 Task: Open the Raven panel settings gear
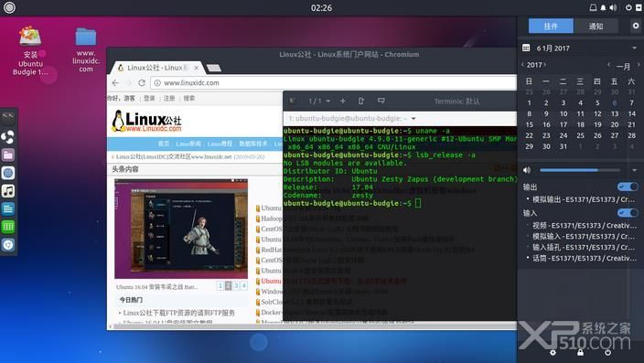(x=636, y=26)
